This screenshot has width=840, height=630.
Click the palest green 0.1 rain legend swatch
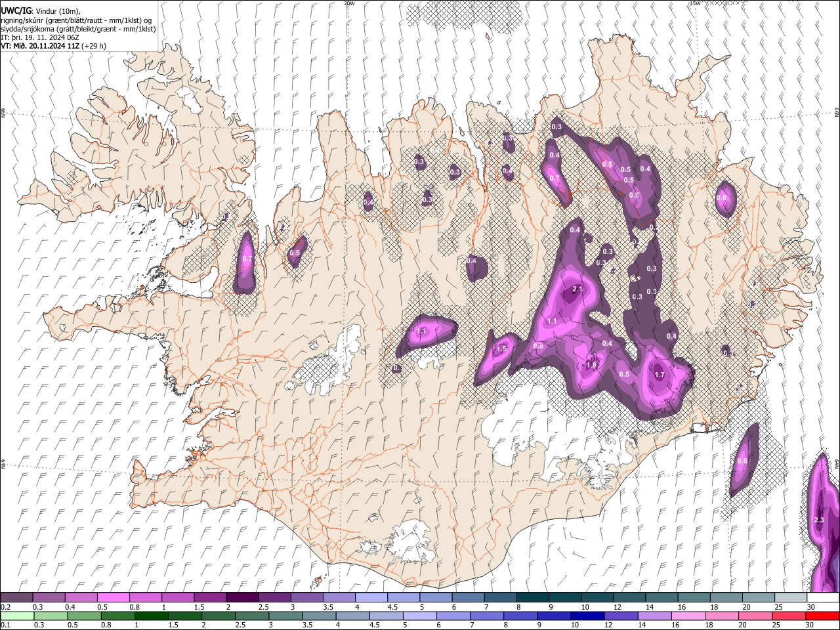[x=17, y=616]
